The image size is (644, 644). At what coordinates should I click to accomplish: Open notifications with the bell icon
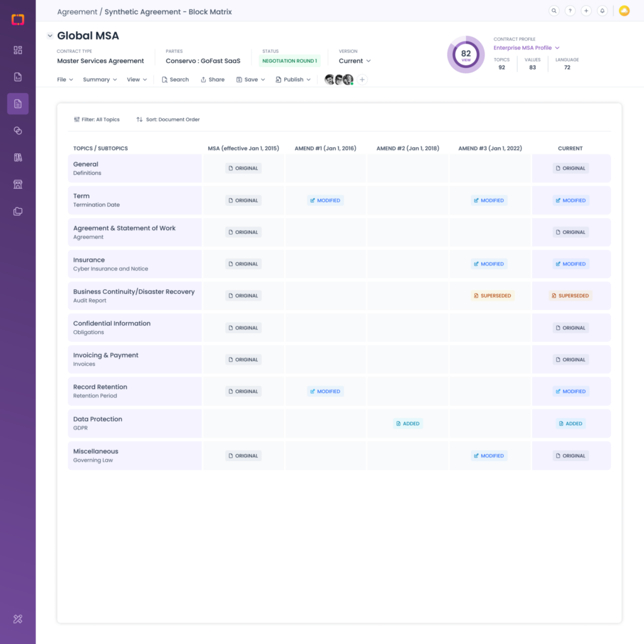602,11
